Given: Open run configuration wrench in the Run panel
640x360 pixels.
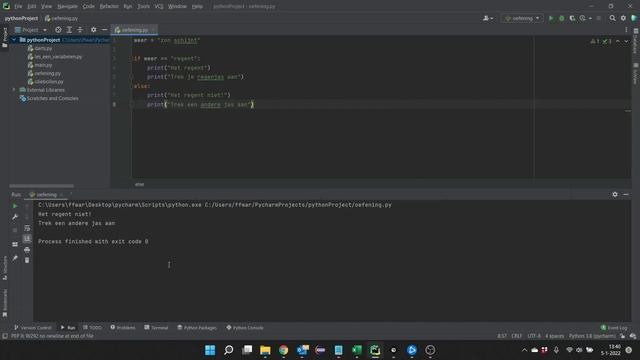Looking at the screenshot, I should tap(15, 217).
